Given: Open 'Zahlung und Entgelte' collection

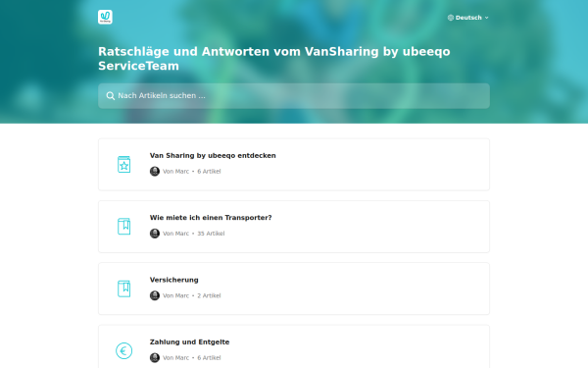Looking at the screenshot, I should tap(294, 346).
